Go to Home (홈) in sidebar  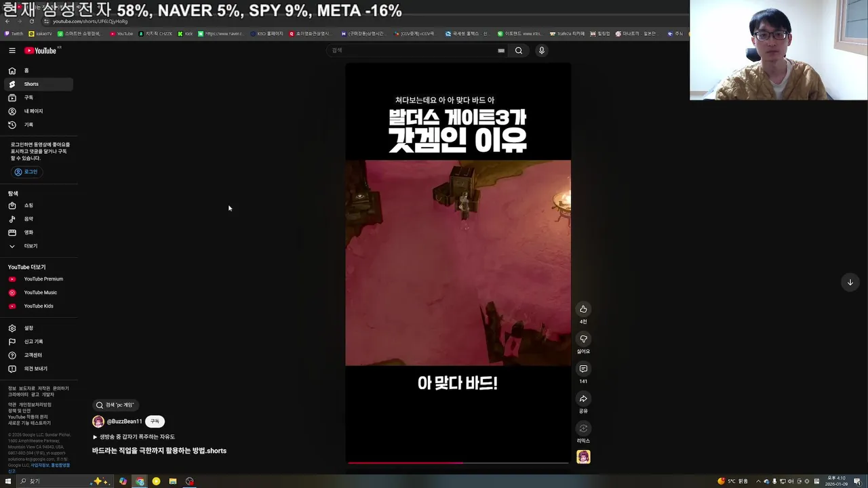tap(39, 70)
